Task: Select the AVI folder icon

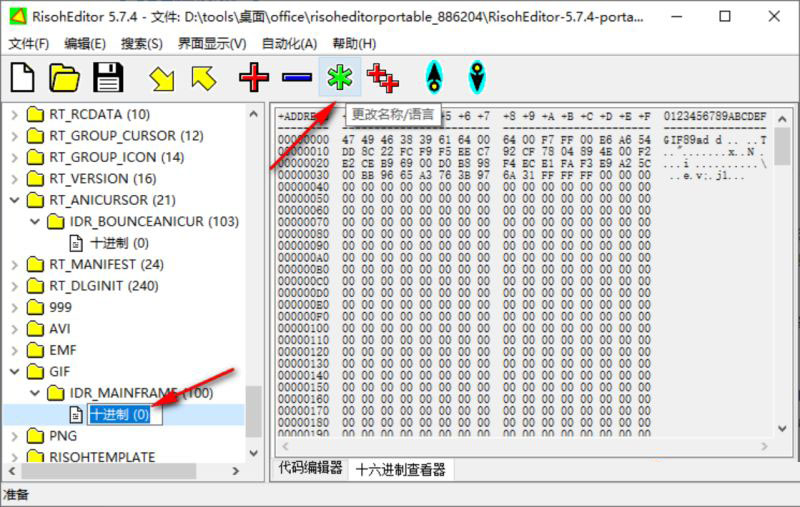Action: tap(35, 328)
